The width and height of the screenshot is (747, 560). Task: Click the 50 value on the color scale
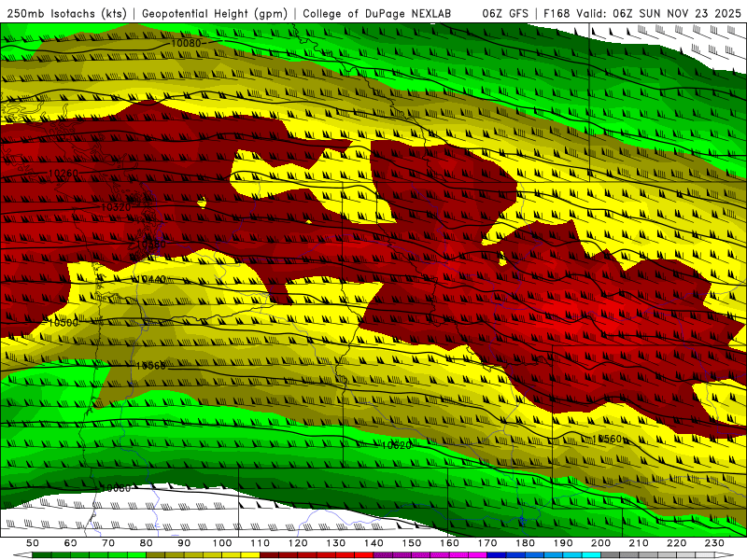coord(33,543)
